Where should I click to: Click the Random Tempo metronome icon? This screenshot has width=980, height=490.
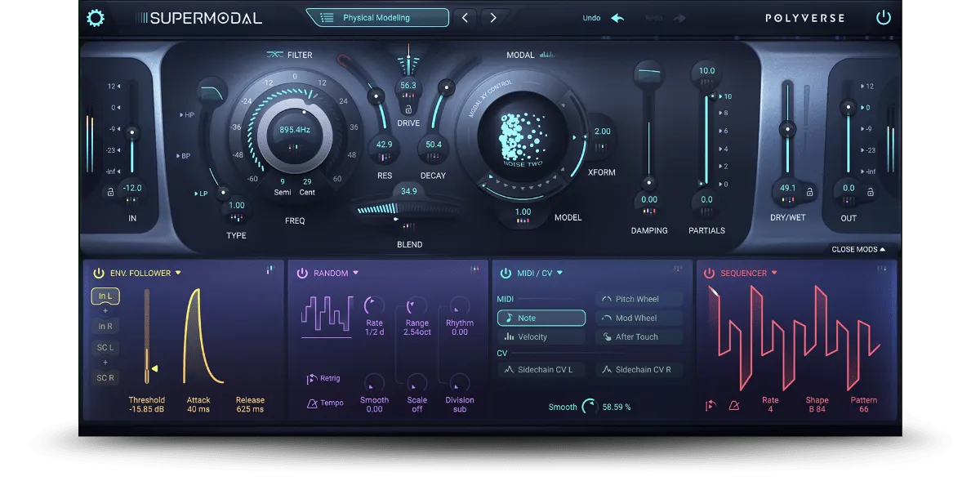312,403
